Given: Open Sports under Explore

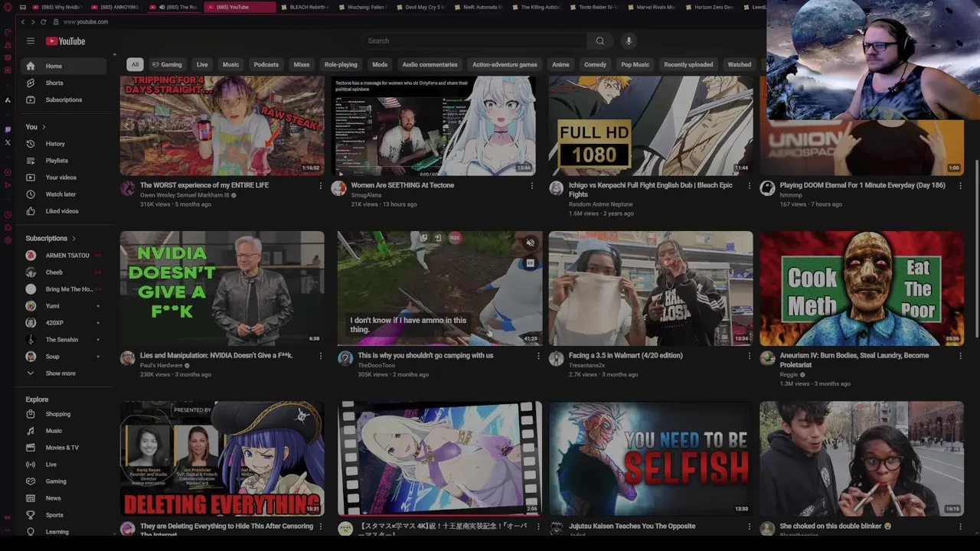Looking at the screenshot, I should click(64, 515).
